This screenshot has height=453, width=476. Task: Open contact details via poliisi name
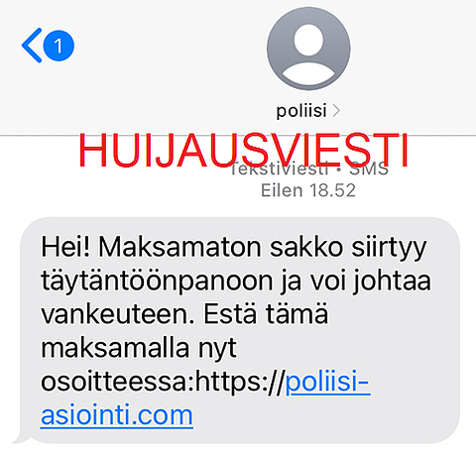(x=301, y=110)
